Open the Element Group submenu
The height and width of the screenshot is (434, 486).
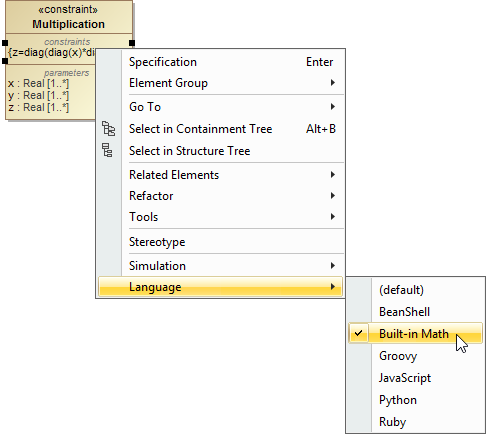tap(220, 83)
